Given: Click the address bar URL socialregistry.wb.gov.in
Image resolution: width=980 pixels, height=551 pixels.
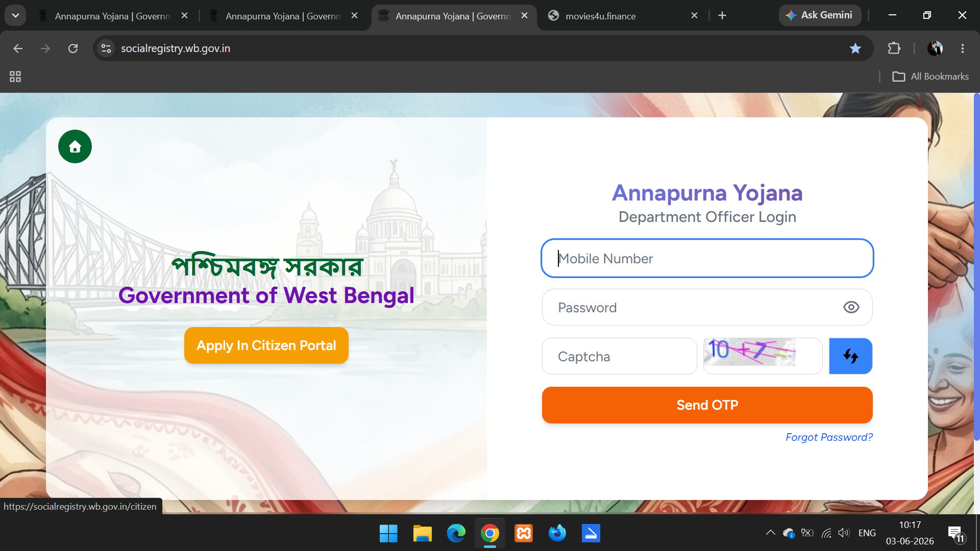Looking at the screenshot, I should 176,48.
